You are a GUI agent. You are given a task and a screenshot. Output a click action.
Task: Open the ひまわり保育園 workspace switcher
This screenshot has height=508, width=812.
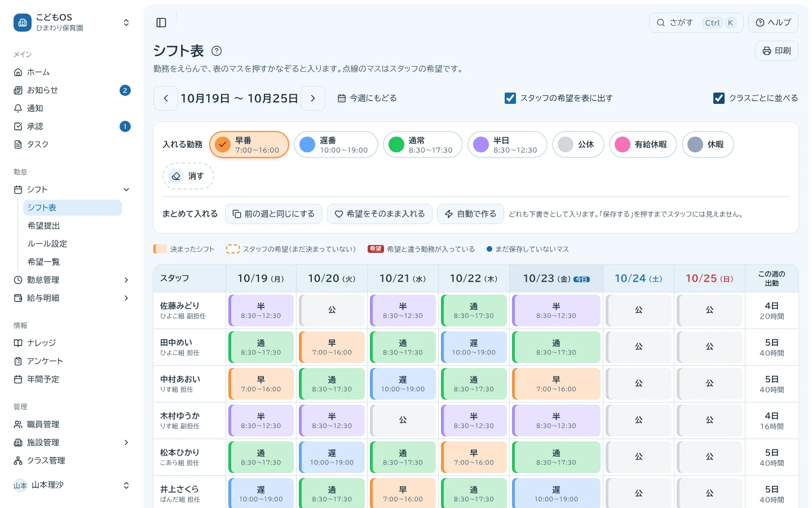[72, 23]
